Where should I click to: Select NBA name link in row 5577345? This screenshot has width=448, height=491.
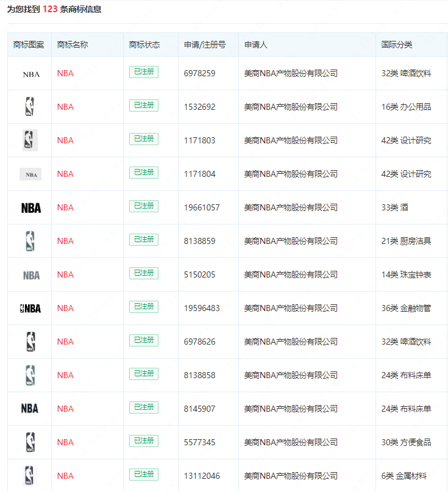pyautogui.click(x=65, y=442)
